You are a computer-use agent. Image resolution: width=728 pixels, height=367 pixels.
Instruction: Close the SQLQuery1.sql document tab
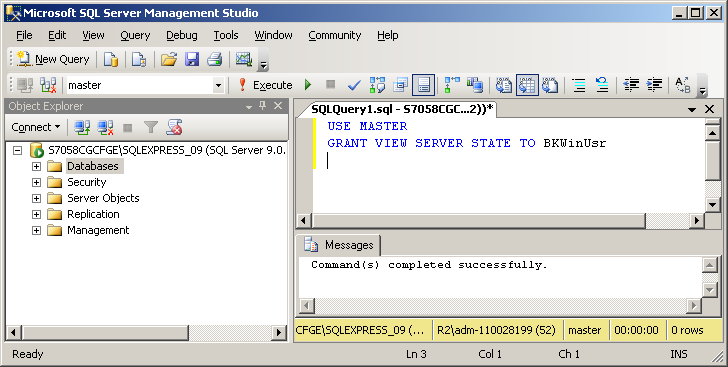(x=709, y=109)
